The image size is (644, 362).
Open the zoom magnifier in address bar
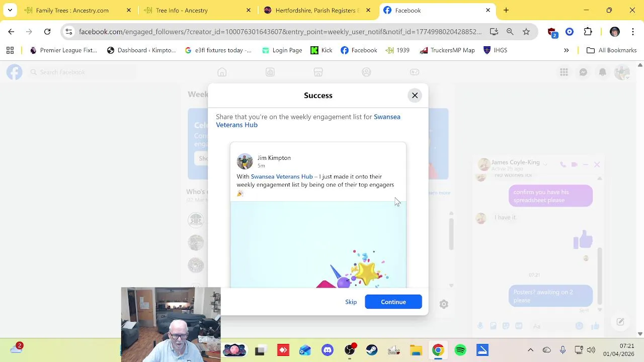(x=510, y=32)
